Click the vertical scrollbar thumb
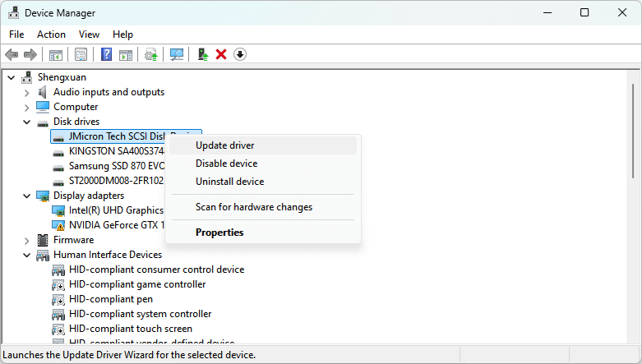The width and height of the screenshot is (642, 364). point(633,131)
